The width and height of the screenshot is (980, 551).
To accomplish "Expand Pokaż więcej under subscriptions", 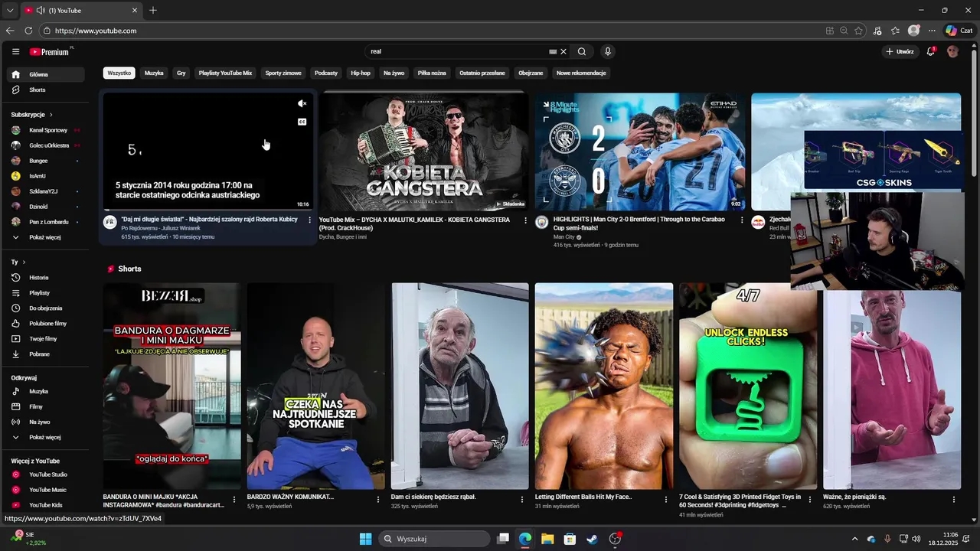I will tap(47, 237).
